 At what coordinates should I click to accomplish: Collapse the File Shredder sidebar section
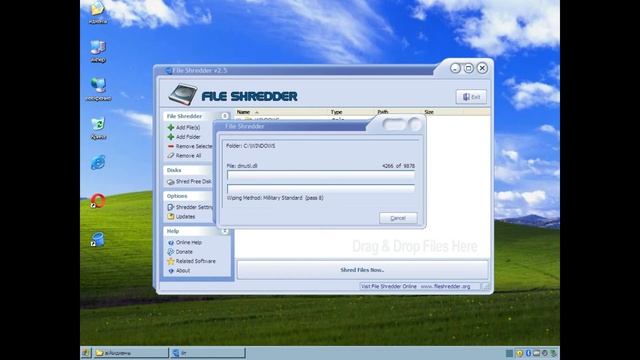[224, 116]
